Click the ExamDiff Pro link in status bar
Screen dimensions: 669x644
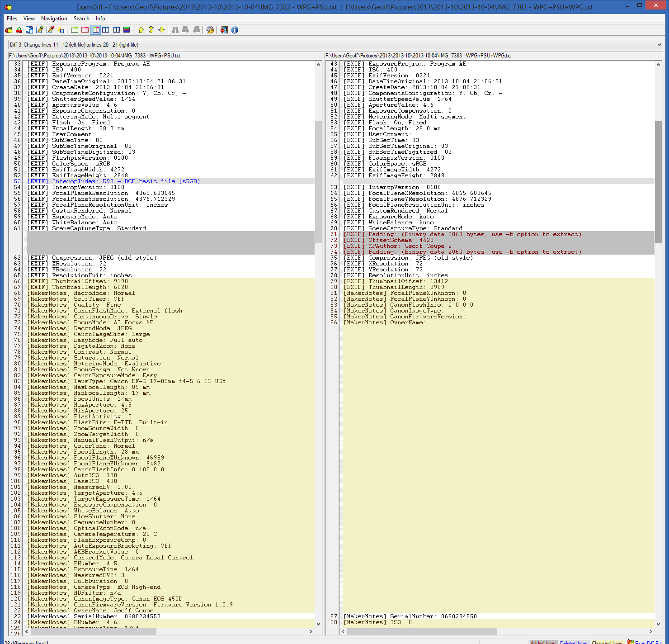point(648,642)
